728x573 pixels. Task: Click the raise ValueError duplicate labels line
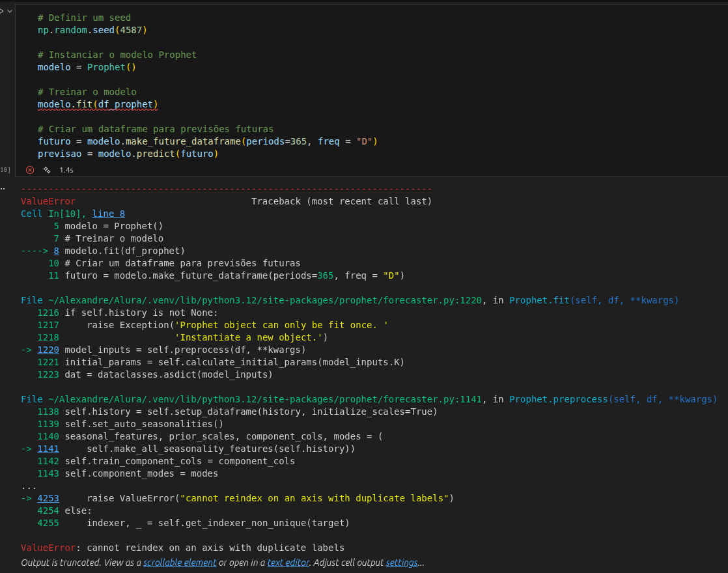[270, 498]
